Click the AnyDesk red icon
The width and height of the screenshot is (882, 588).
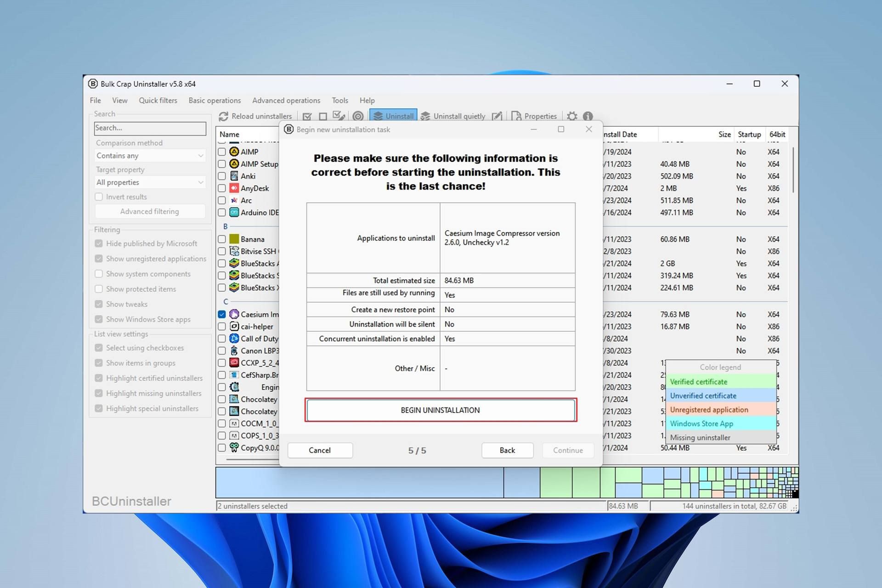point(234,188)
